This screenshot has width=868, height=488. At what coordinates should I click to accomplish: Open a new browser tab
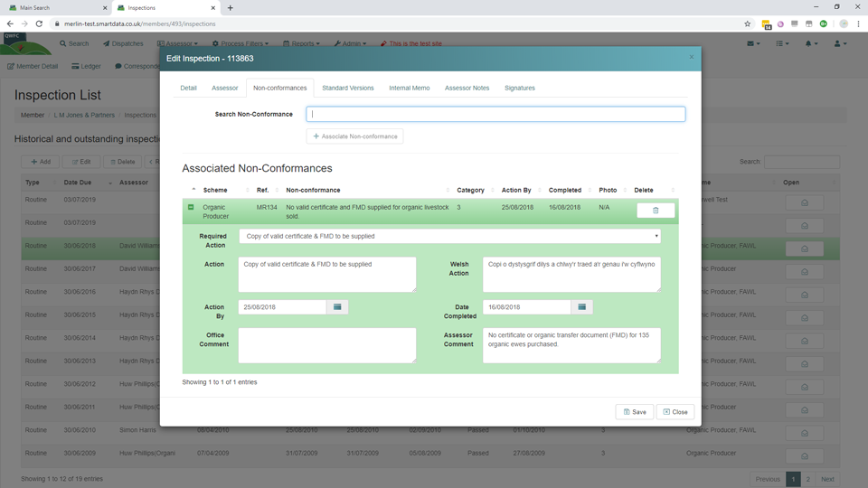230,8
